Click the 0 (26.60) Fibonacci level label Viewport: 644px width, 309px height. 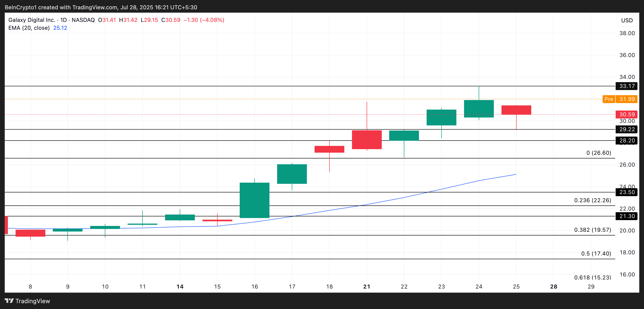pos(598,153)
